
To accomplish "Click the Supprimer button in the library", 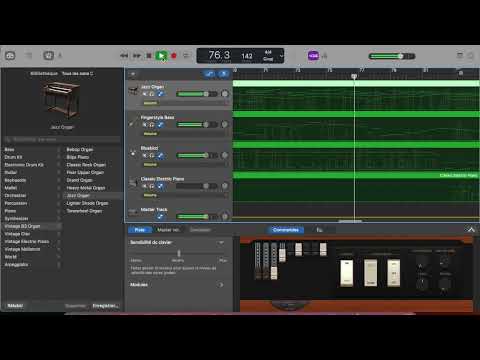I will coord(76,305).
